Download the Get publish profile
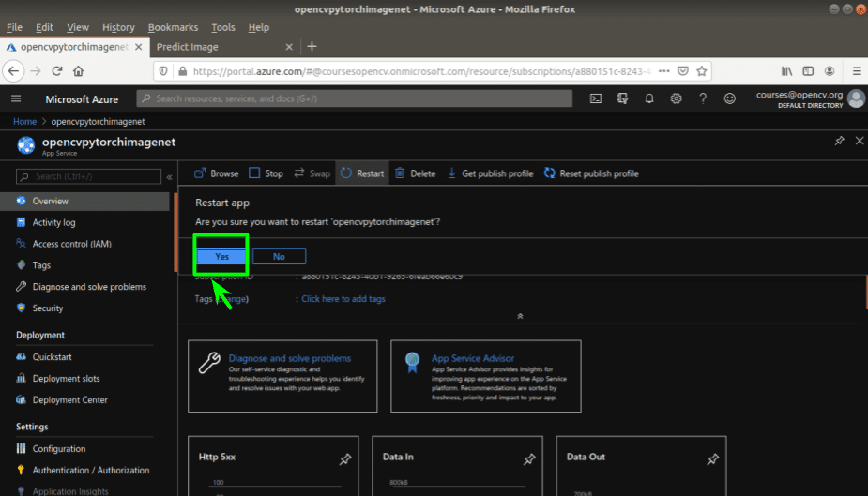868x496 pixels. pyautogui.click(x=491, y=173)
